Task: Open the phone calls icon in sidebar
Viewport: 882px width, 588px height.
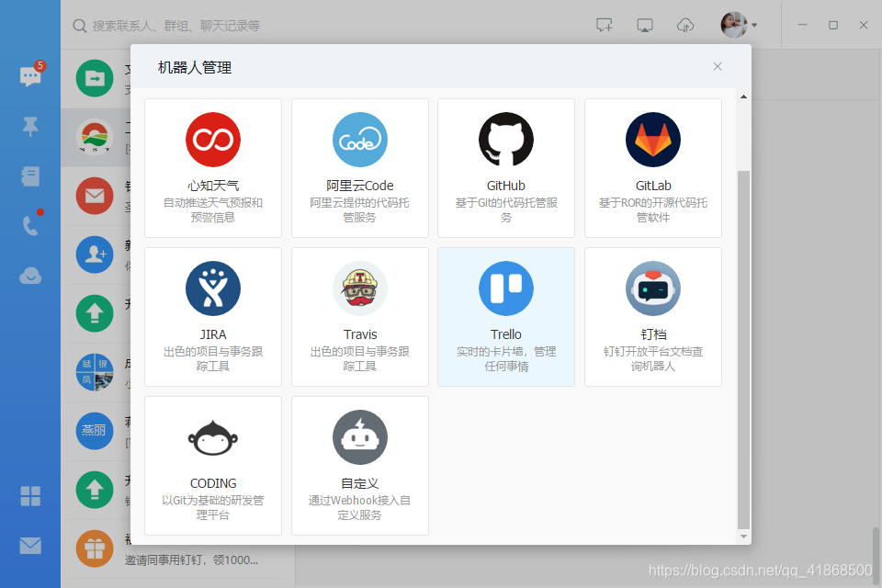Action: [x=30, y=225]
